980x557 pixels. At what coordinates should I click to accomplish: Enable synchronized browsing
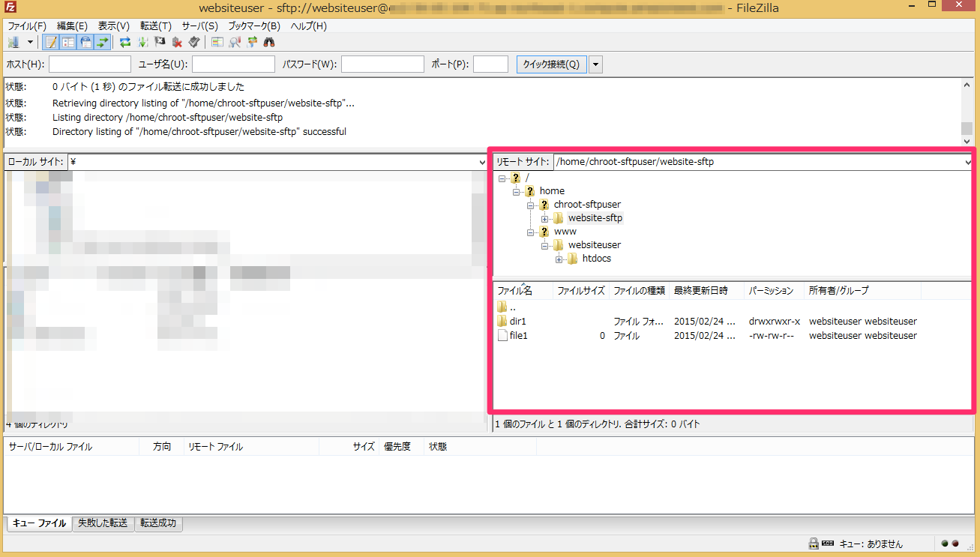pyautogui.click(x=251, y=42)
